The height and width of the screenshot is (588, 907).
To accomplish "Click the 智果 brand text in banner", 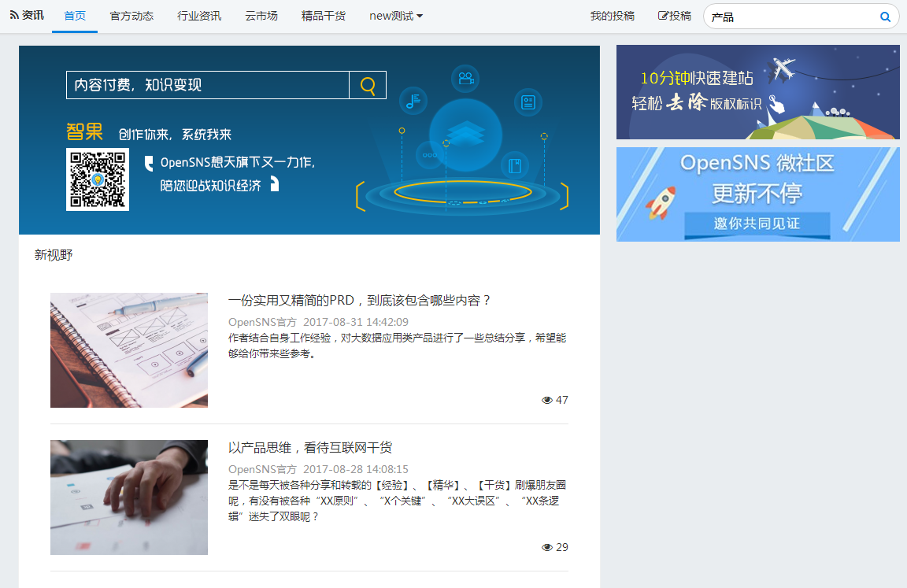I will pos(84,131).
